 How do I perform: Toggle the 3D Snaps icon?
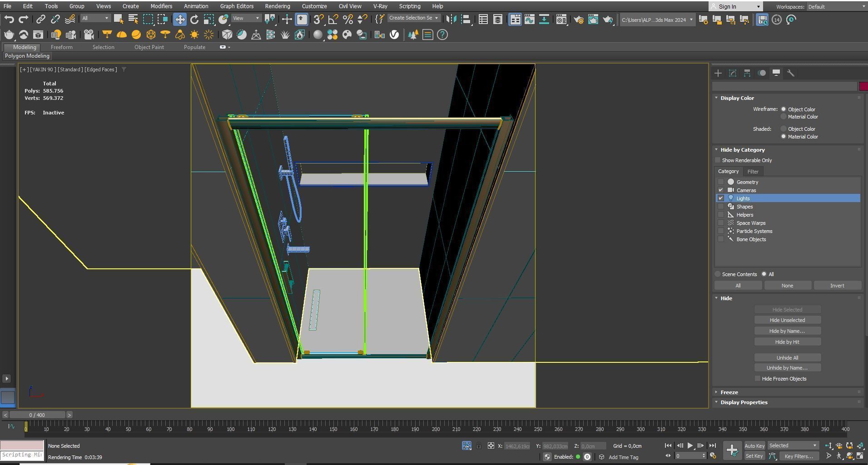pyautogui.click(x=319, y=20)
